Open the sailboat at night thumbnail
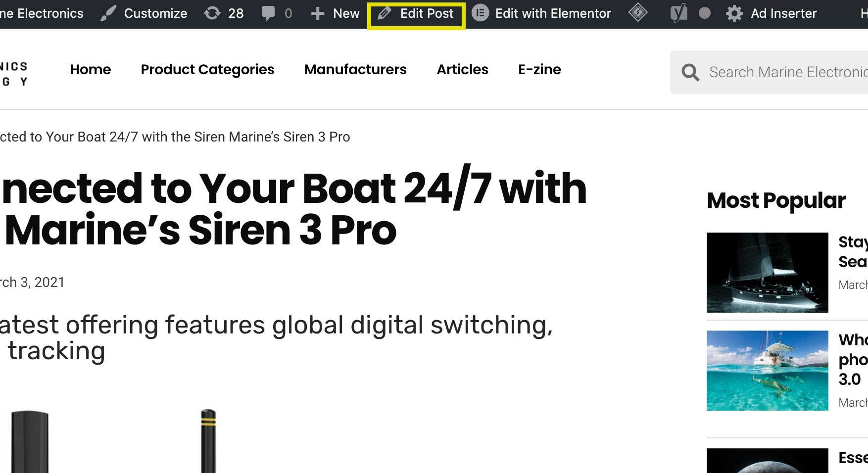The width and height of the screenshot is (868, 473). coord(767,273)
